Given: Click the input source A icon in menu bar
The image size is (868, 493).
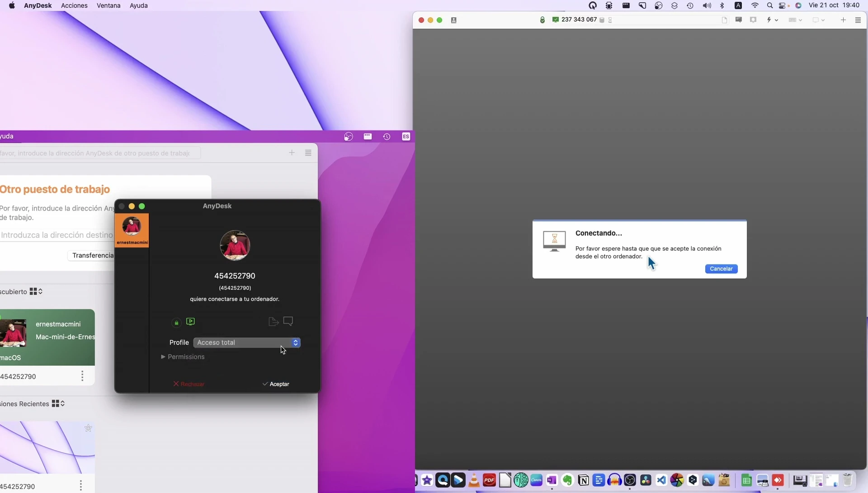Looking at the screenshot, I should point(738,5).
